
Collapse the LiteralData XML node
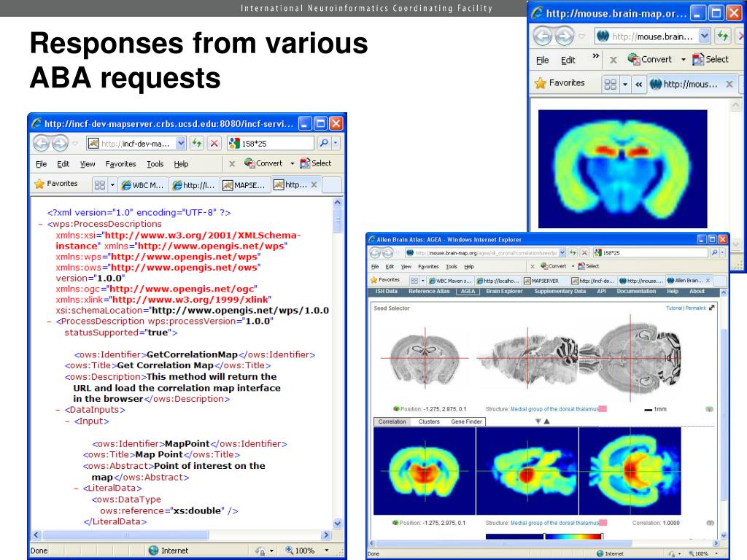click(x=76, y=488)
